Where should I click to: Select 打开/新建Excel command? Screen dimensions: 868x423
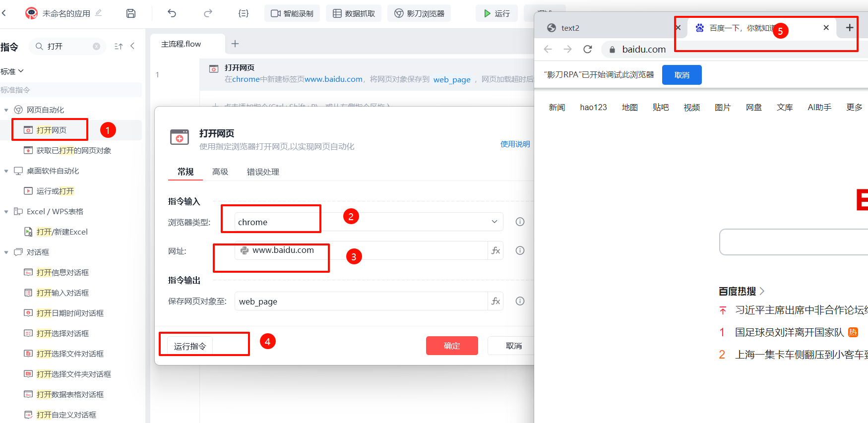tap(62, 232)
